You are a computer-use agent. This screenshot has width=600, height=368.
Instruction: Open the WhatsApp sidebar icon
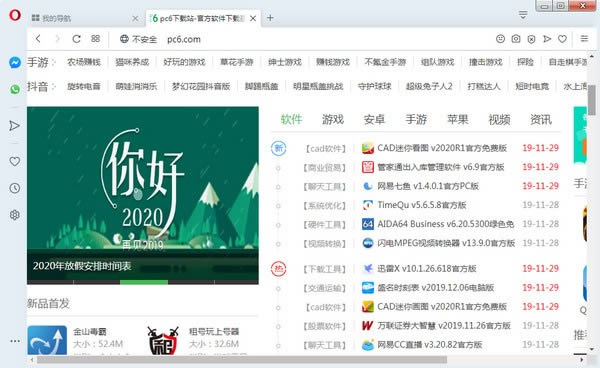click(x=15, y=90)
